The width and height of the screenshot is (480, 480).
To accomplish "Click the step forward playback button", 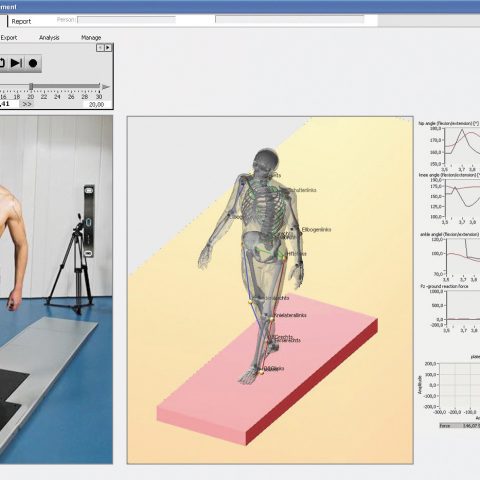I will tap(16, 63).
